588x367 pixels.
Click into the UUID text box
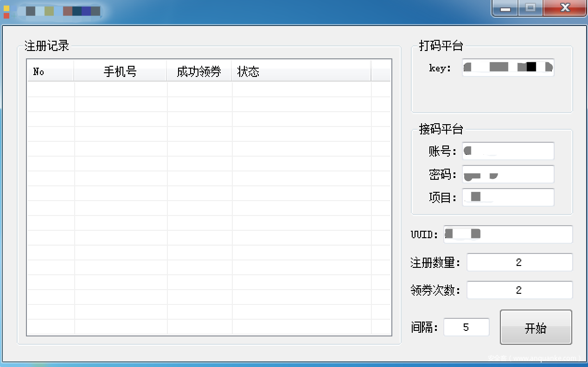508,234
